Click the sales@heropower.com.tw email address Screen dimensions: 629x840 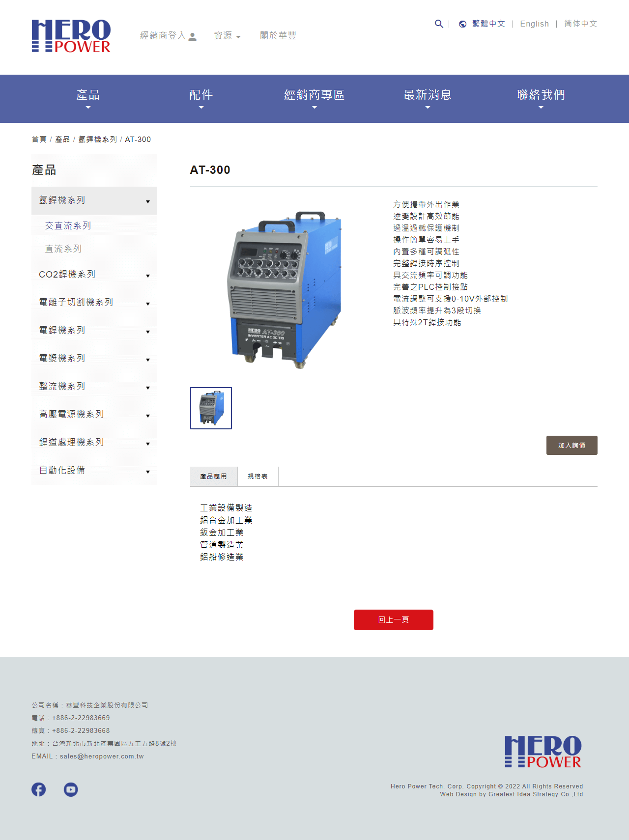[x=102, y=756]
